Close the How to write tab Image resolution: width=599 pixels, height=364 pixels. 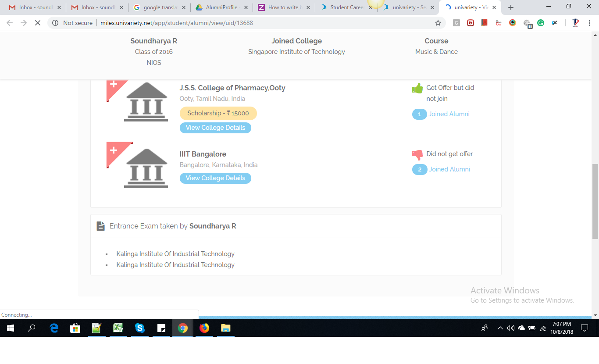tap(308, 7)
